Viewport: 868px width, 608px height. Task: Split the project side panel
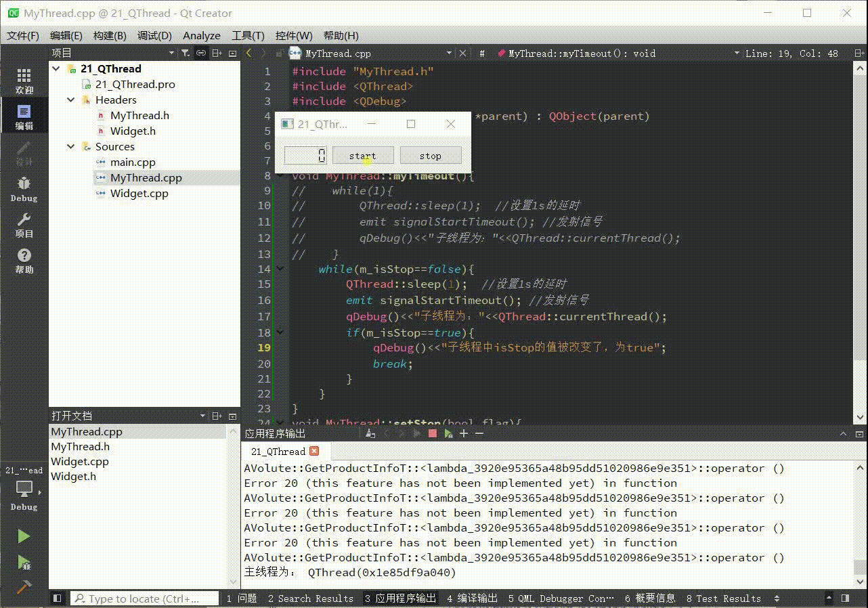[x=217, y=53]
